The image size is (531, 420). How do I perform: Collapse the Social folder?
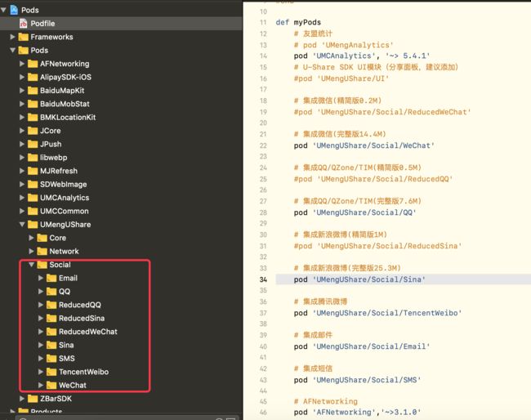click(x=32, y=265)
